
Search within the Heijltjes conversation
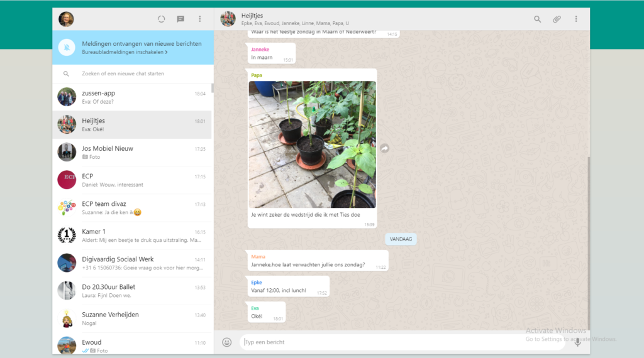(537, 19)
